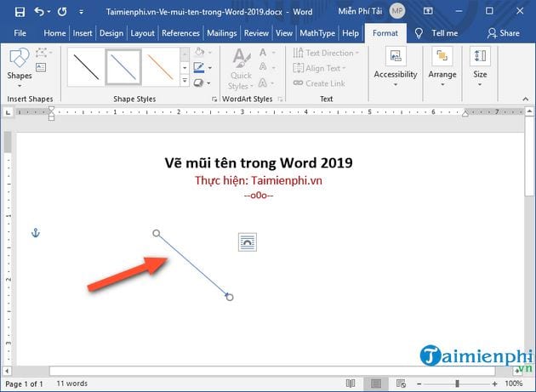Switch to Web Layout view icon

point(401,383)
